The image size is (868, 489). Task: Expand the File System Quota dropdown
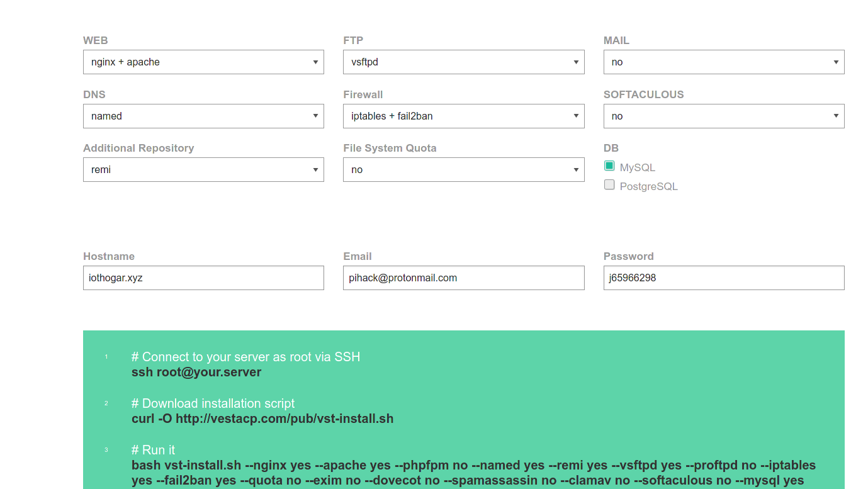click(463, 170)
